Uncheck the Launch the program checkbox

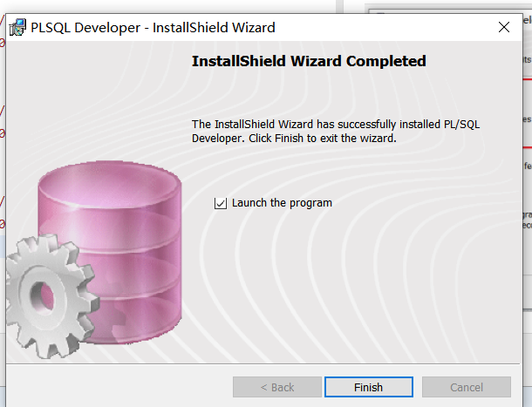coord(220,204)
